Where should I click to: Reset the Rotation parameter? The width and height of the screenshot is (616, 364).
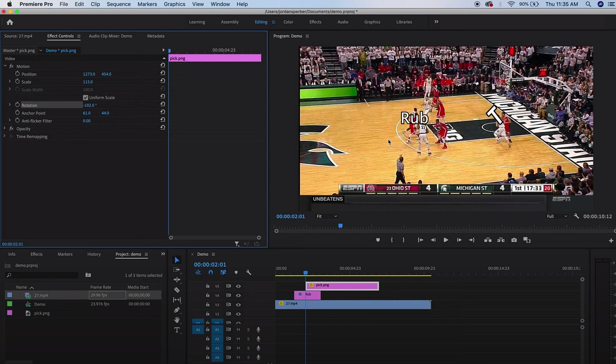coord(162,104)
